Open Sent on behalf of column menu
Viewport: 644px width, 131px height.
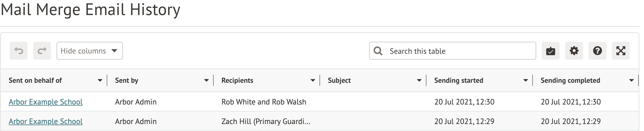click(x=100, y=81)
